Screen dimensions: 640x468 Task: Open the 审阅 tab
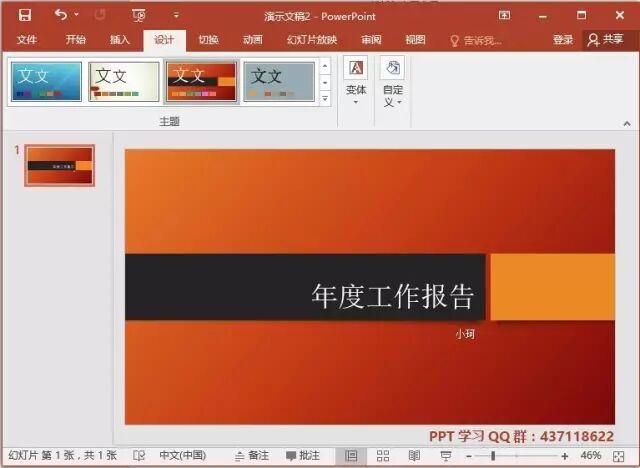[371, 40]
